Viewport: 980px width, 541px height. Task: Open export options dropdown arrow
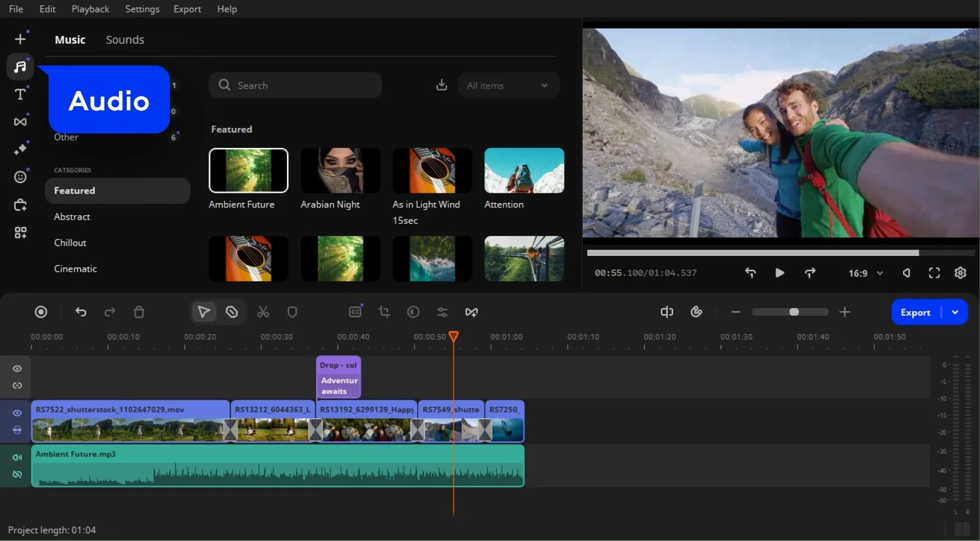(955, 312)
